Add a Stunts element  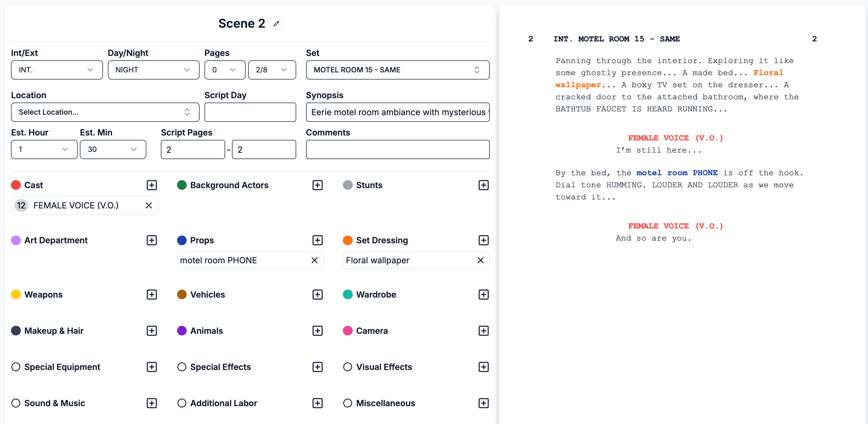(x=483, y=185)
